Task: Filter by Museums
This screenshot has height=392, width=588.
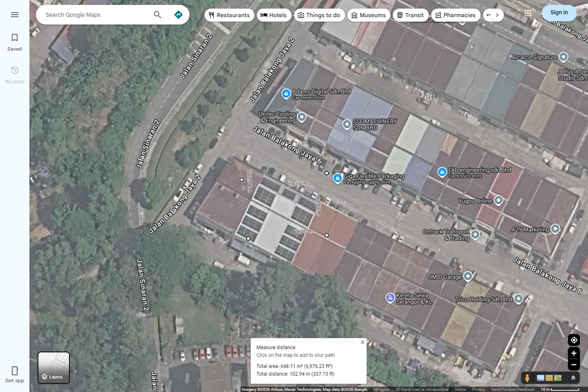Action: click(x=368, y=15)
